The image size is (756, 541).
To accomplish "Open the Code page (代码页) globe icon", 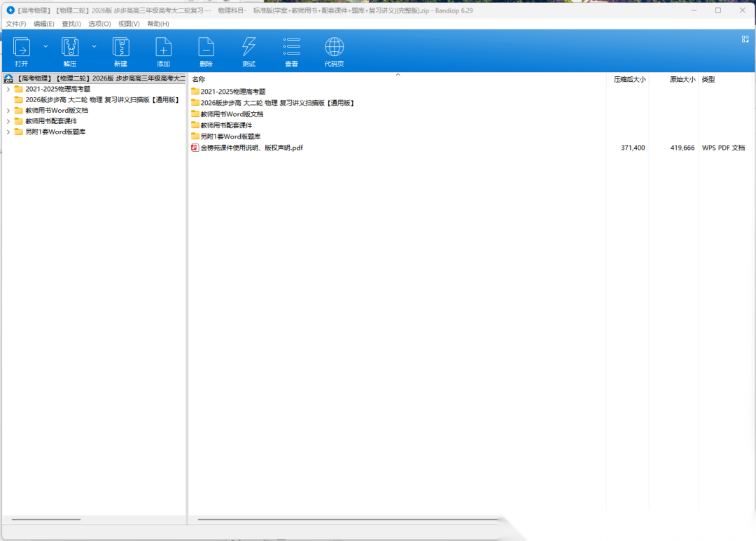I will 334,48.
